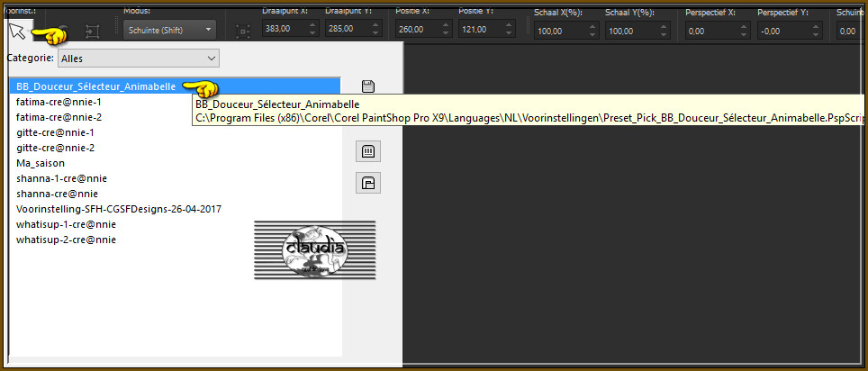Select preset fatima-cre@nnie-1
Screen dimensions: 868x371
tap(175, 102)
